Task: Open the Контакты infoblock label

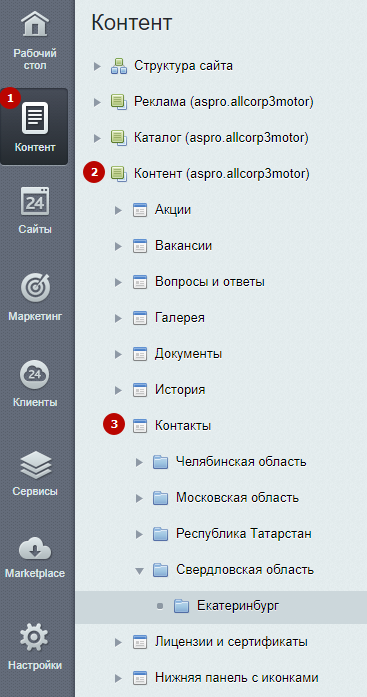Action: coord(183,426)
